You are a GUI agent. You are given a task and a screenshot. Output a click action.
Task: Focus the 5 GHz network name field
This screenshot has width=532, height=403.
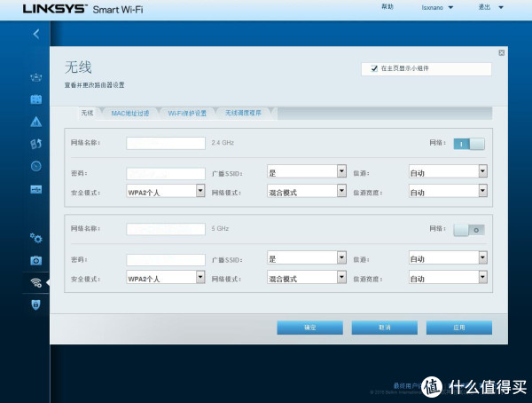pos(166,229)
